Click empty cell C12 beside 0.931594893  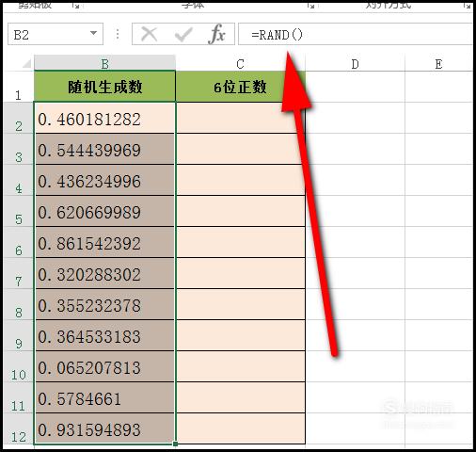[x=240, y=428]
